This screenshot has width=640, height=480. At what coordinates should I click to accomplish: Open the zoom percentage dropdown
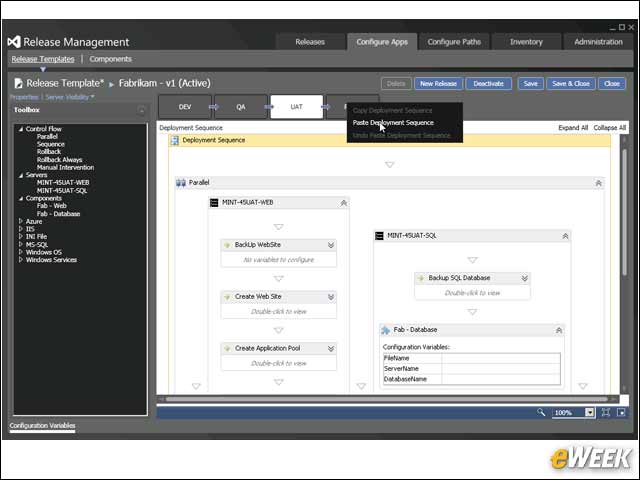(589, 412)
